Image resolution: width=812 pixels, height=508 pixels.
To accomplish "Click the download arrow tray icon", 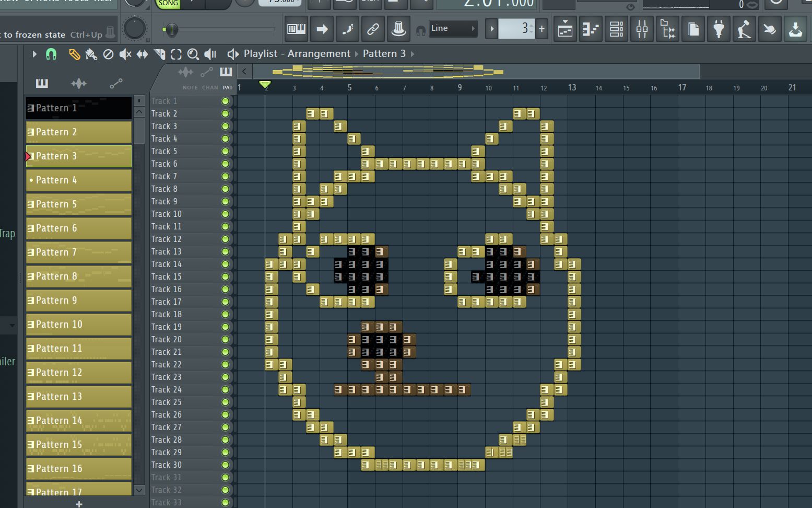I will (x=795, y=29).
